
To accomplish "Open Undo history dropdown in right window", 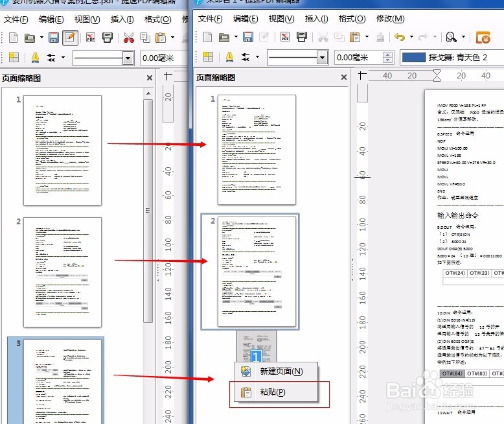I will (411, 37).
